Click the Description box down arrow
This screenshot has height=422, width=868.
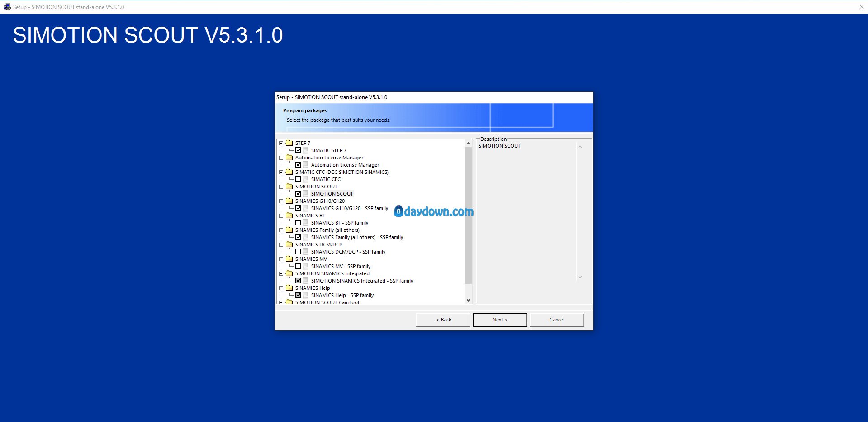[580, 277]
